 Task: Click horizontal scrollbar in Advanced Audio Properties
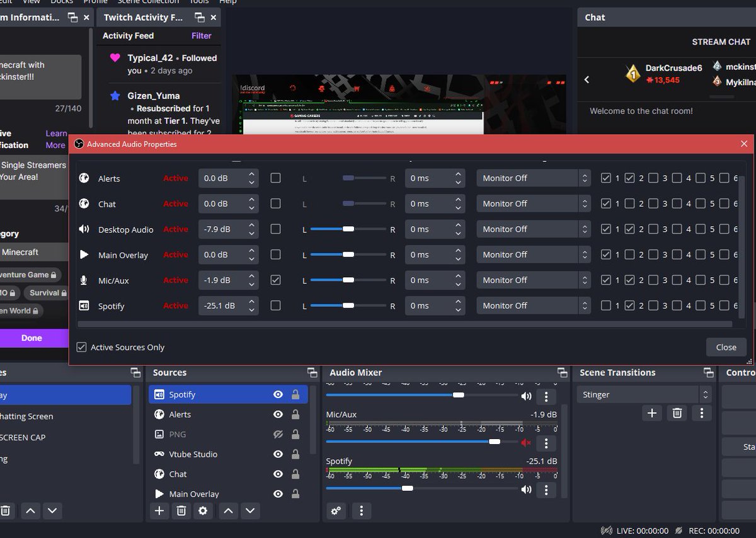pyautogui.click(x=404, y=324)
